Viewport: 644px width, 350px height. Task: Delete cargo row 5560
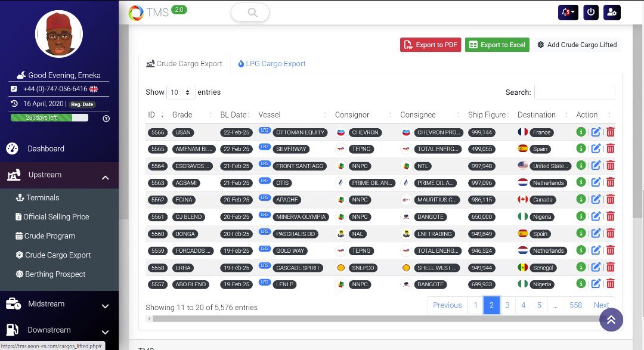pyautogui.click(x=611, y=233)
